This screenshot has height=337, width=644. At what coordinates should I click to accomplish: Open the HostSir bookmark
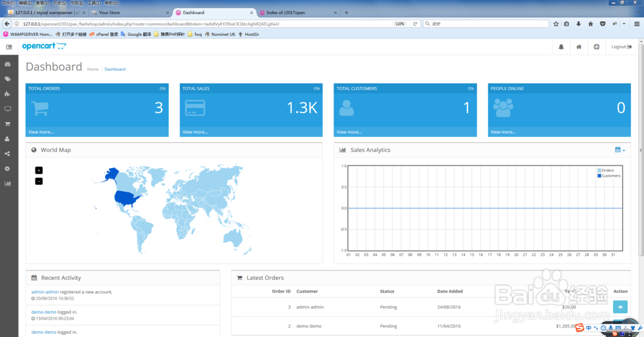point(249,35)
